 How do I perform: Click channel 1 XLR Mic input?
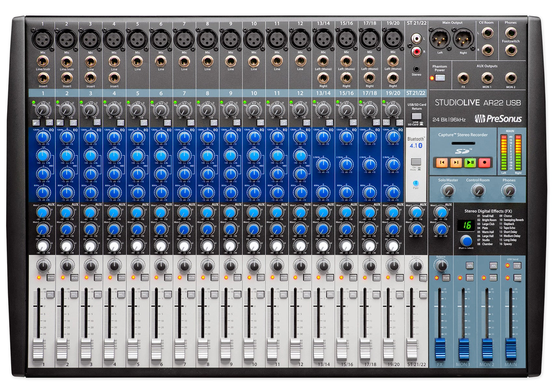43,39
